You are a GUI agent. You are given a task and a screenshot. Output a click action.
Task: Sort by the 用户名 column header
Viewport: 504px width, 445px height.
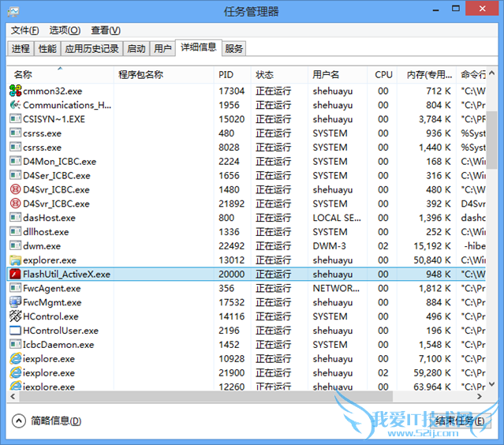coord(338,75)
